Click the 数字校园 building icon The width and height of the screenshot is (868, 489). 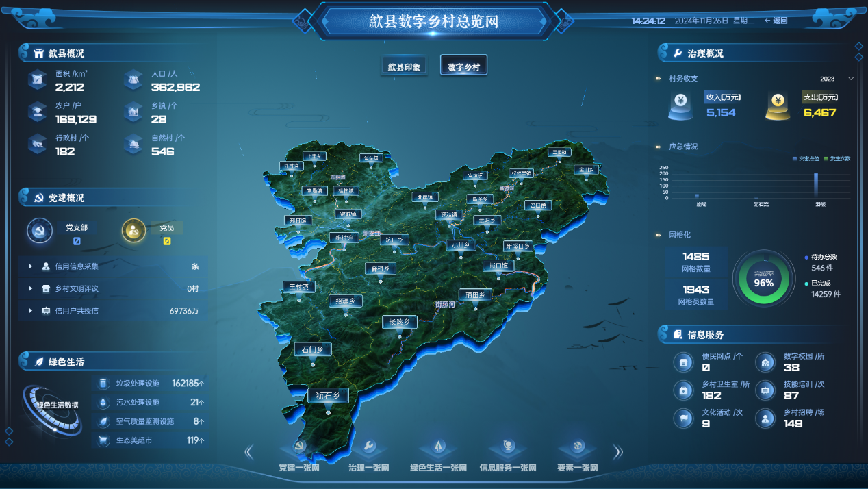point(765,362)
